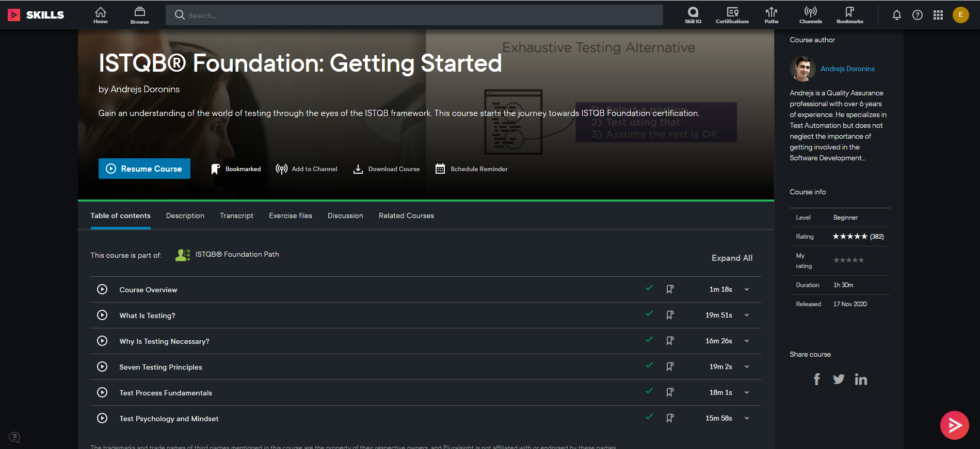Set My rating stars

tap(848, 260)
